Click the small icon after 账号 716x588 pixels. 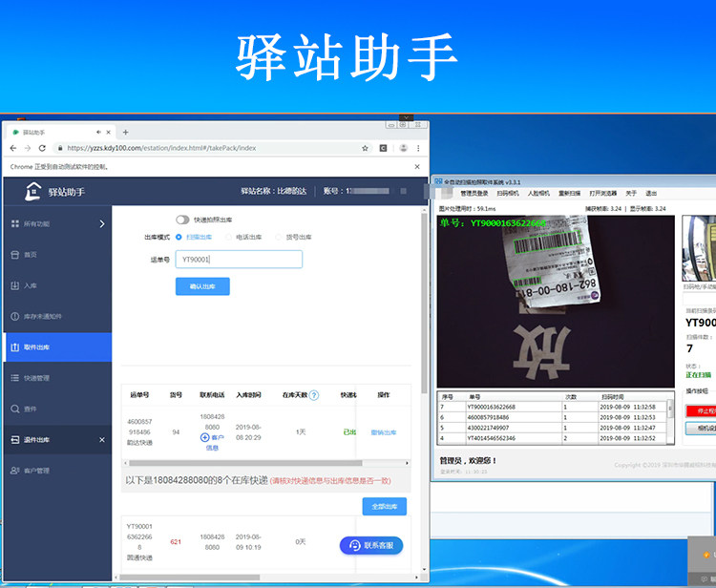[x=403, y=191]
